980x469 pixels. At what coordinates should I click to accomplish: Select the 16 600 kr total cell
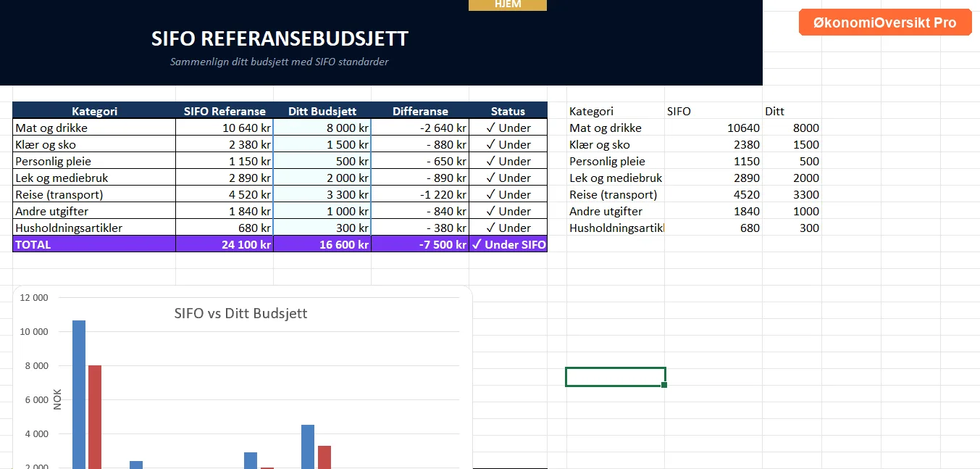(x=322, y=244)
